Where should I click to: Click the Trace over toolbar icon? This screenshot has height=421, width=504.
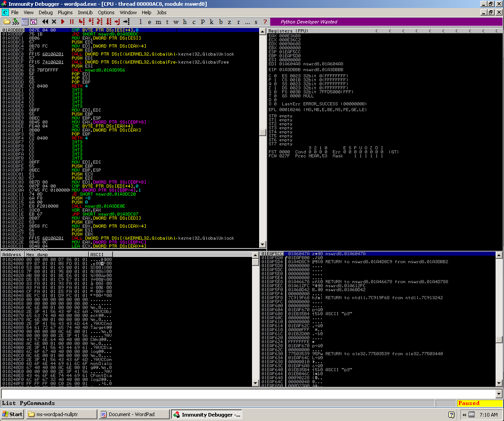click(x=108, y=22)
